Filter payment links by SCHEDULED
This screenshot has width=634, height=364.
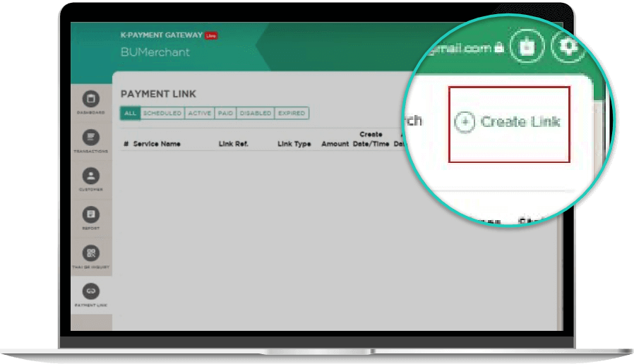162,113
